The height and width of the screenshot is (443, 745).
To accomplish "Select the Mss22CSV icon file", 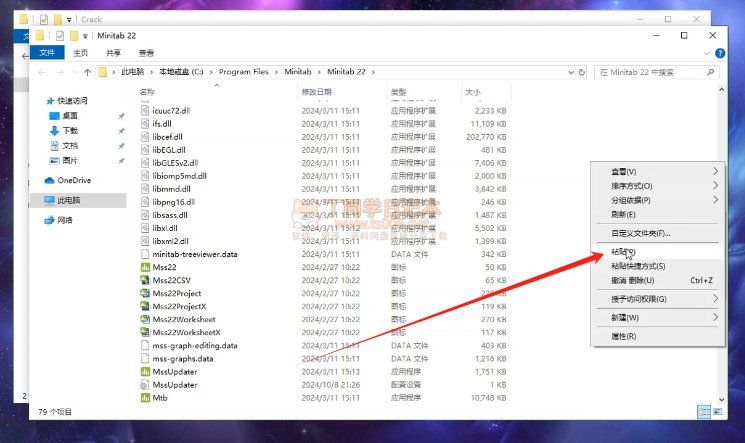I will [x=145, y=280].
